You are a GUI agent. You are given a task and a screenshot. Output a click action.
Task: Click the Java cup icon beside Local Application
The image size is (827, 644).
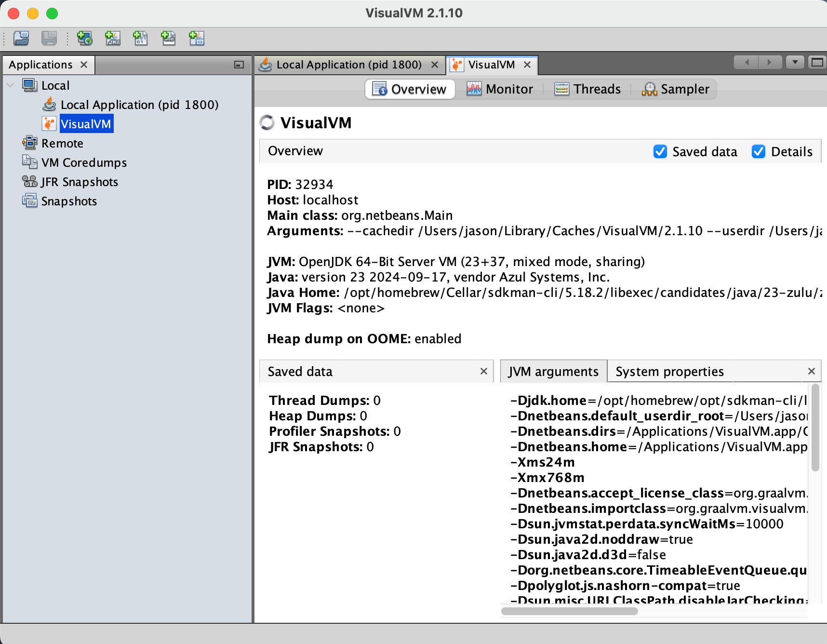pos(49,105)
